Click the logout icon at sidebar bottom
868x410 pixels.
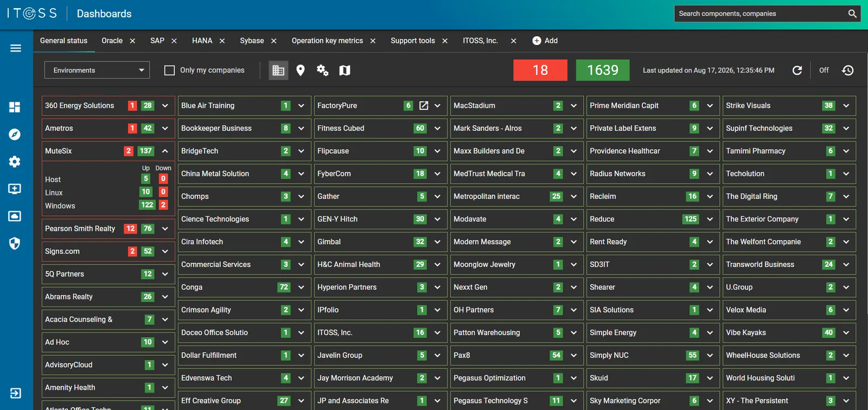coord(16,393)
